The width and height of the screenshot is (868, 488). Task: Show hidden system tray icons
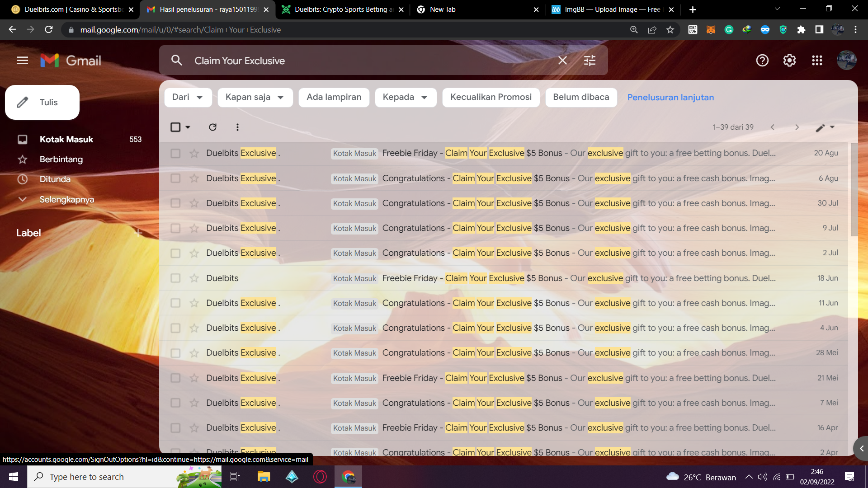pos(749,477)
